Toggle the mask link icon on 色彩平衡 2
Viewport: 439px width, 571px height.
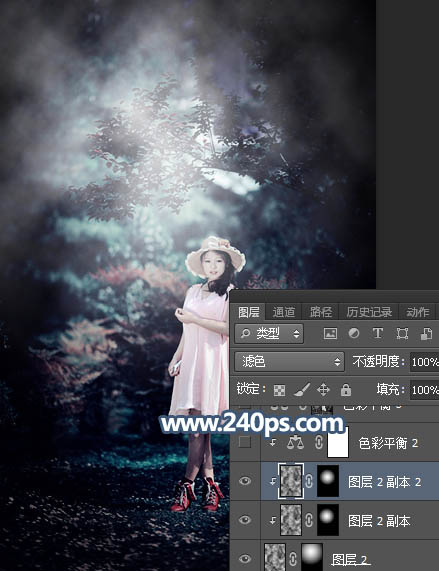pyautogui.click(x=319, y=442)
